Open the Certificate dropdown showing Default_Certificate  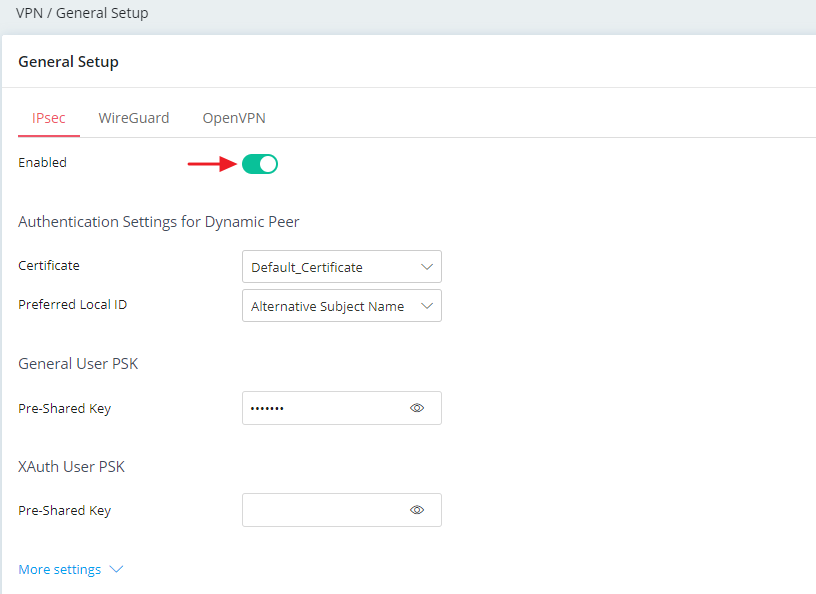[x=330, y=267]
